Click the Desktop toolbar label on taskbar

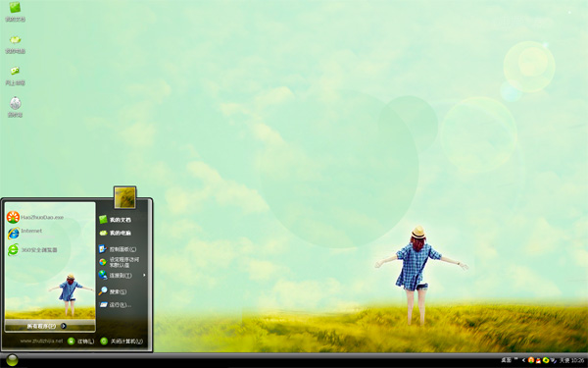click(507, 360)
